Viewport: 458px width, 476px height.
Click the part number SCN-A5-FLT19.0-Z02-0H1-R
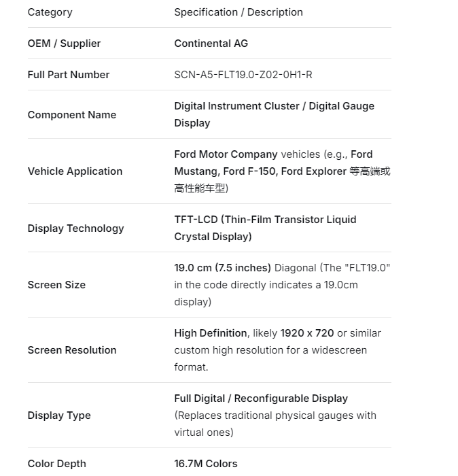click(243, 75)
